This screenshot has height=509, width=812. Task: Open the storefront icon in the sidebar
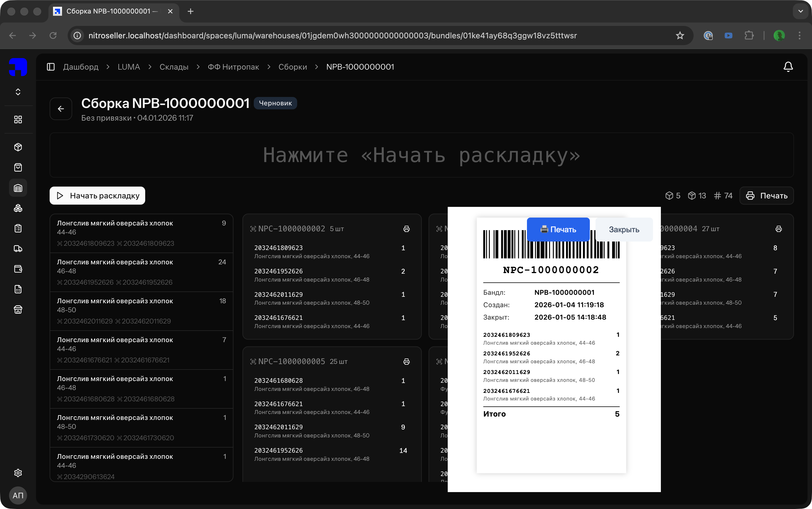(x=18, y=309)
